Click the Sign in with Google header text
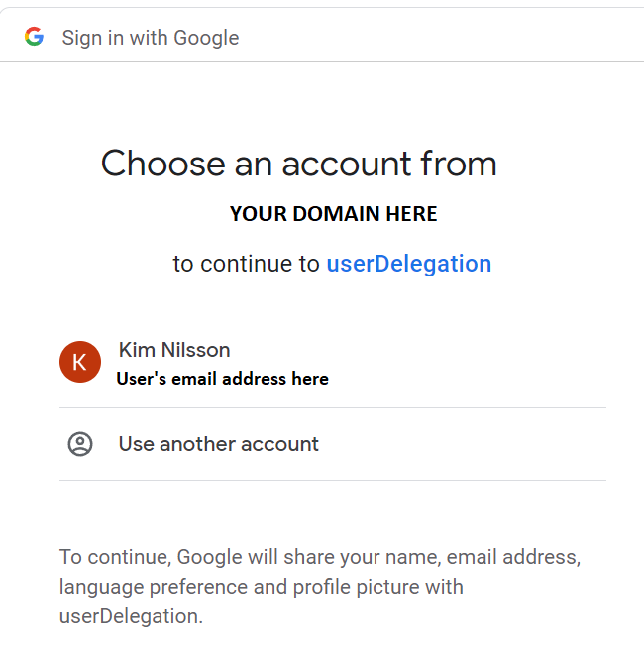644x662 pixels. (151, 38)
